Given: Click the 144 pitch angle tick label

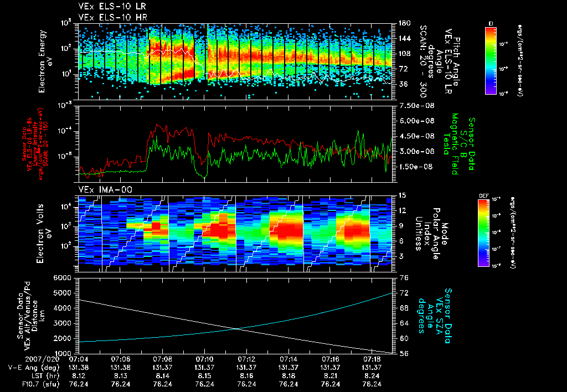Looking at the screenshot, I should 404,38.
